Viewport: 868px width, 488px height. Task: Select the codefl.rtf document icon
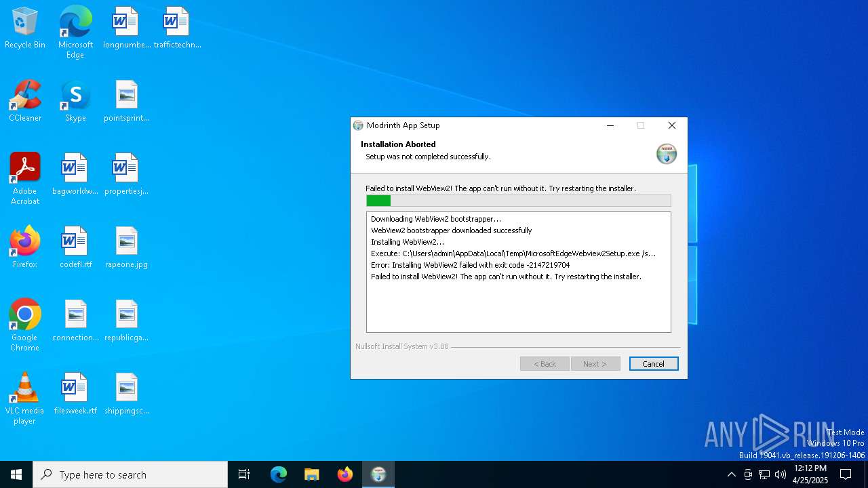click(x=75, y=248)
